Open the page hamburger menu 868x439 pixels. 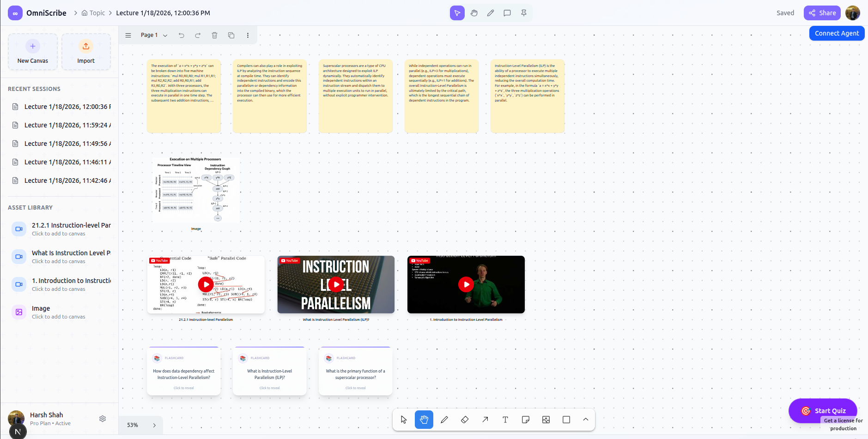tap(128, 35)
